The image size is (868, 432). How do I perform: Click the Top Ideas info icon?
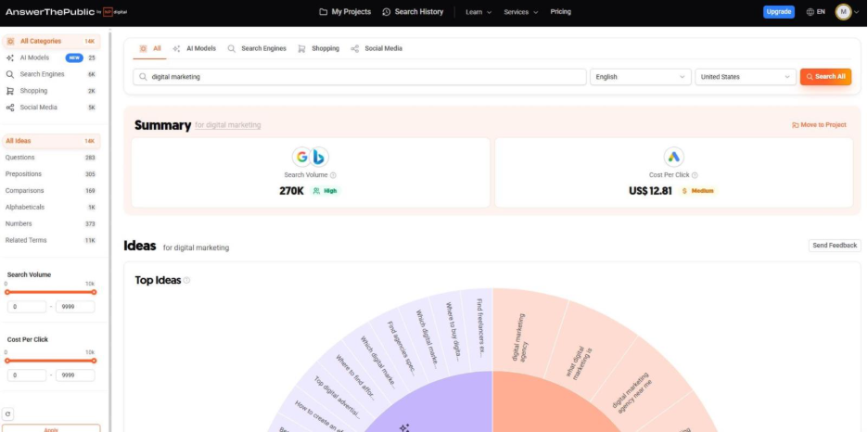tap(186, 280)
